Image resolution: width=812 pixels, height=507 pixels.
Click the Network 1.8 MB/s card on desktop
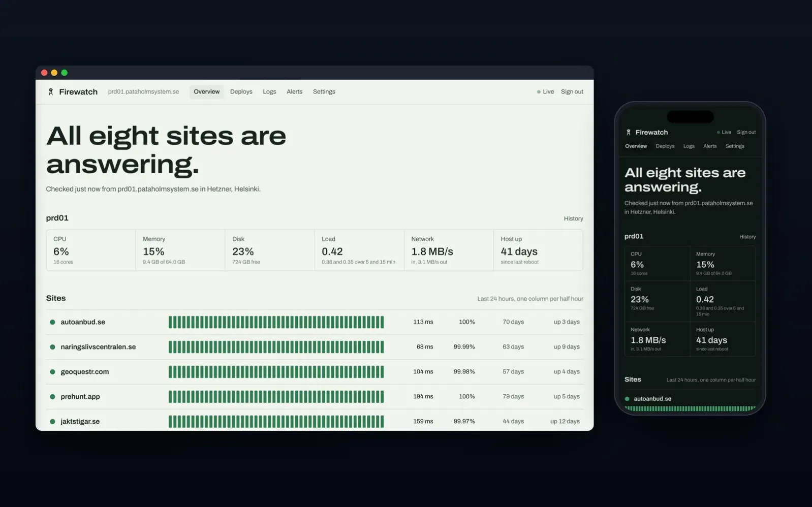449,250
